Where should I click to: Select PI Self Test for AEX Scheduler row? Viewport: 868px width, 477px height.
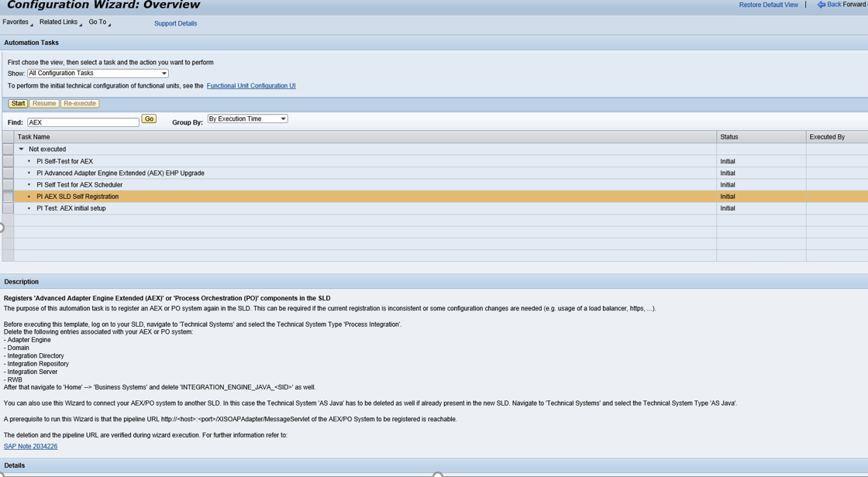tap(365, 185)
